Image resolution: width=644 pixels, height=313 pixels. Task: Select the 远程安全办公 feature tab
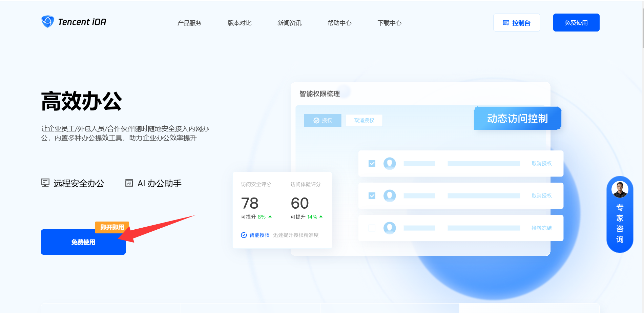pos(73,183)
